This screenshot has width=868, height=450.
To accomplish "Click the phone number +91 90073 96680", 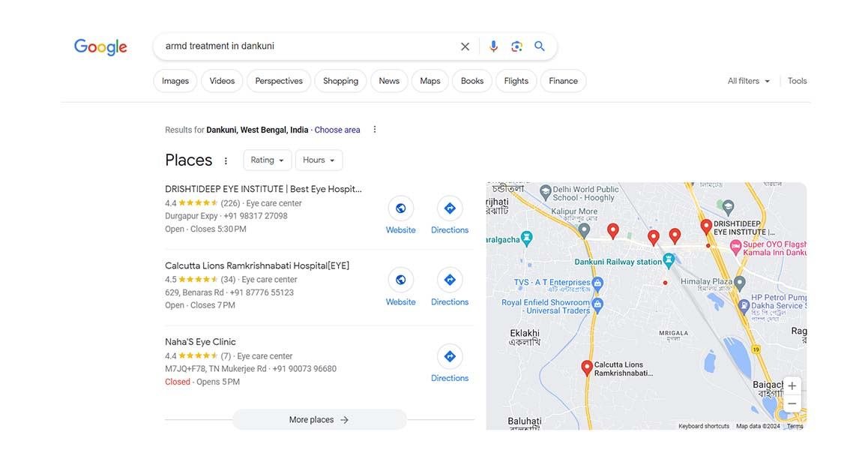I will [304, 369].
